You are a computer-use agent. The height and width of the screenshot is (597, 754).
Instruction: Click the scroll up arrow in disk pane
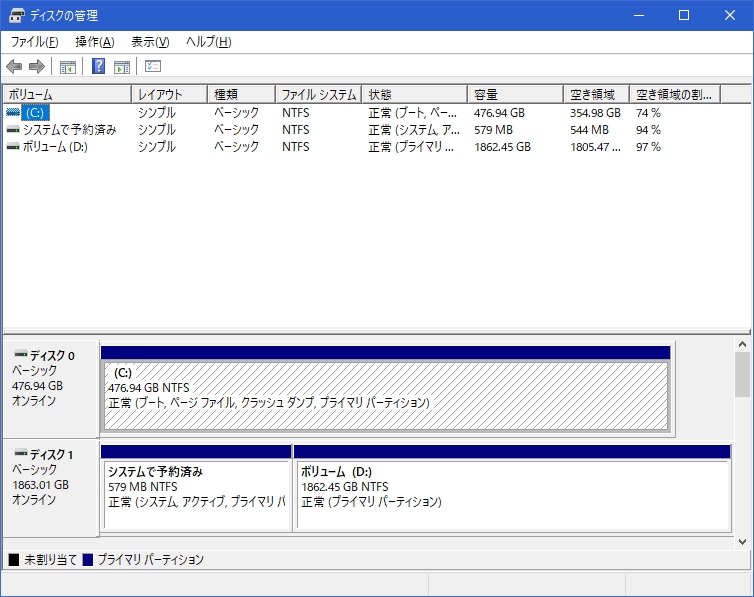[742, 344]
